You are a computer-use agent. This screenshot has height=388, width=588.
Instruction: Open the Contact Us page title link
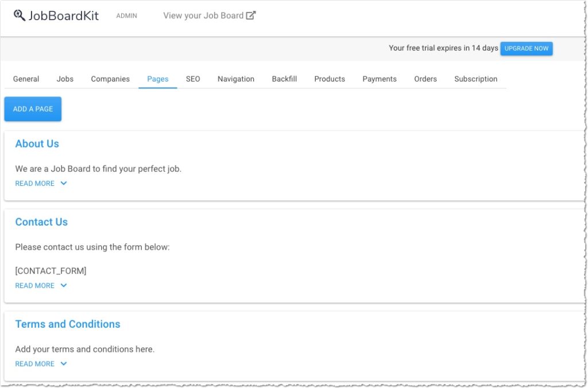tap(41, 222)
